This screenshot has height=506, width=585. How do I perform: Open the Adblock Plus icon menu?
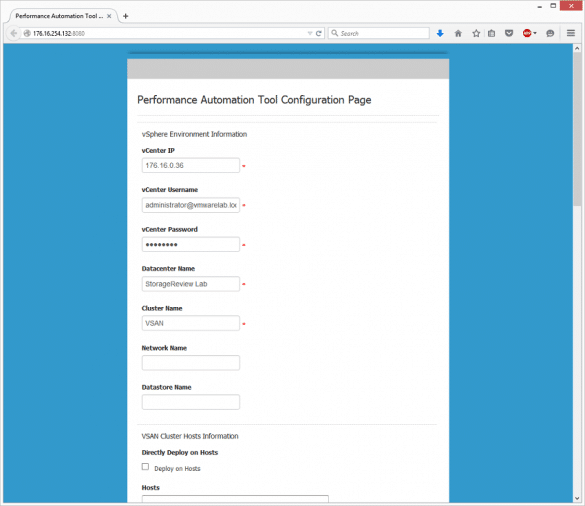click(527, 33)
